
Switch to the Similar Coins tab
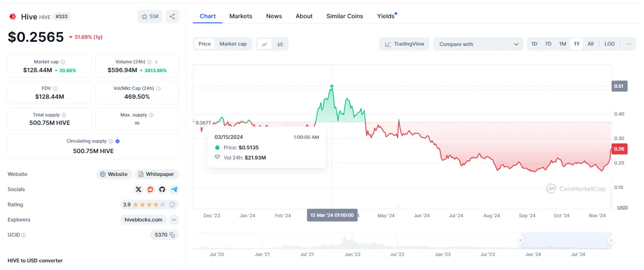click(345, 16)
